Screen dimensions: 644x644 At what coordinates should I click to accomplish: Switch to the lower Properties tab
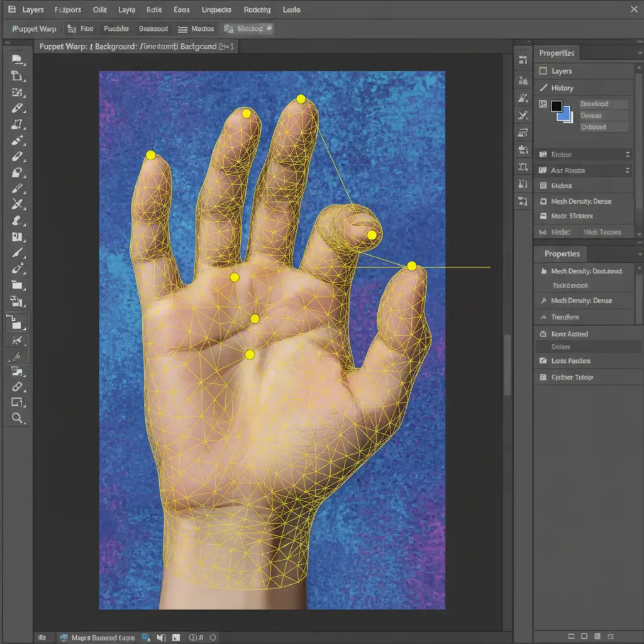pyautogui.click(x=562, y=253)
